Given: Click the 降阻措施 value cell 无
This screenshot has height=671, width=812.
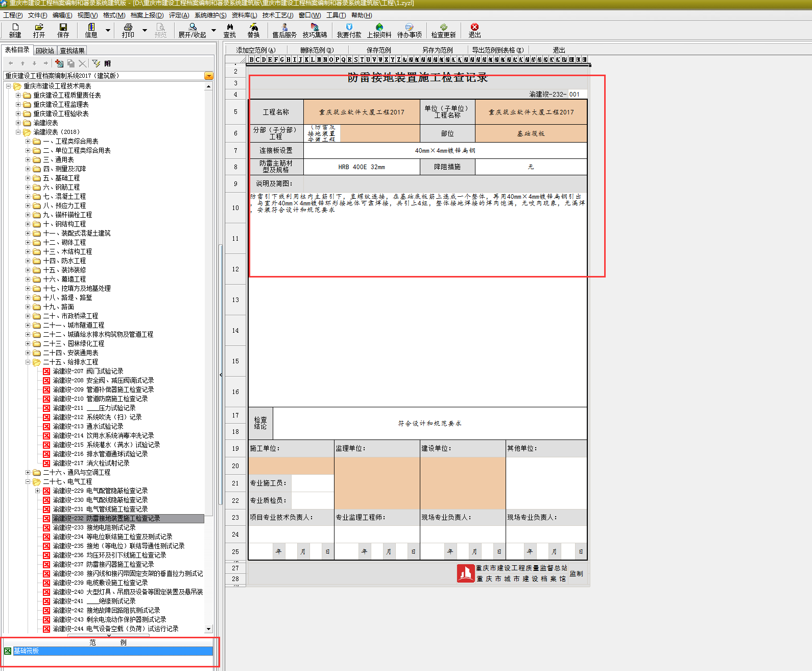Looking at the screenshot, I should click(x=531, y=167).
